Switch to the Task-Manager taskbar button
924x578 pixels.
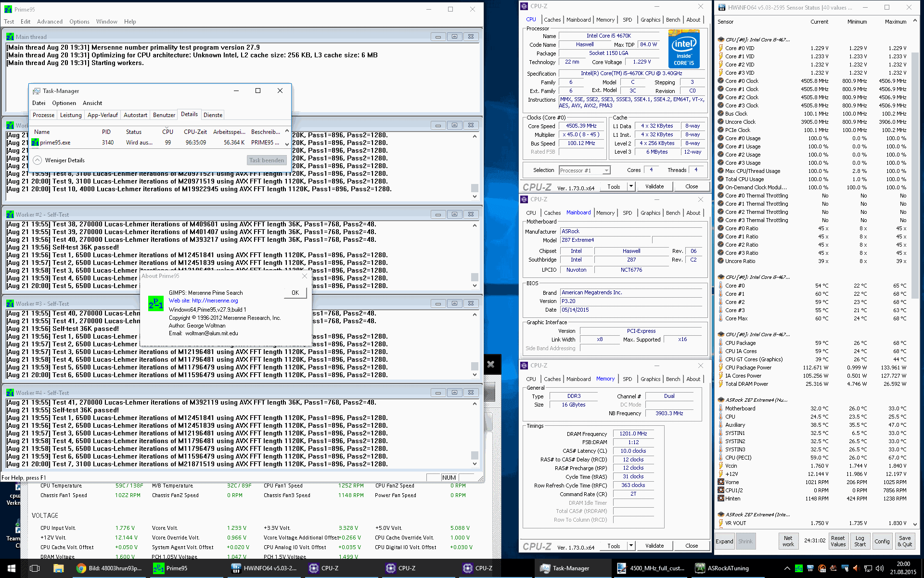(572, 568)
